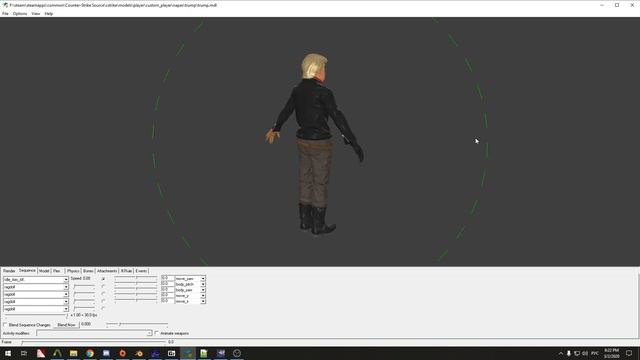Switch to the Render tab

(9, 271)
